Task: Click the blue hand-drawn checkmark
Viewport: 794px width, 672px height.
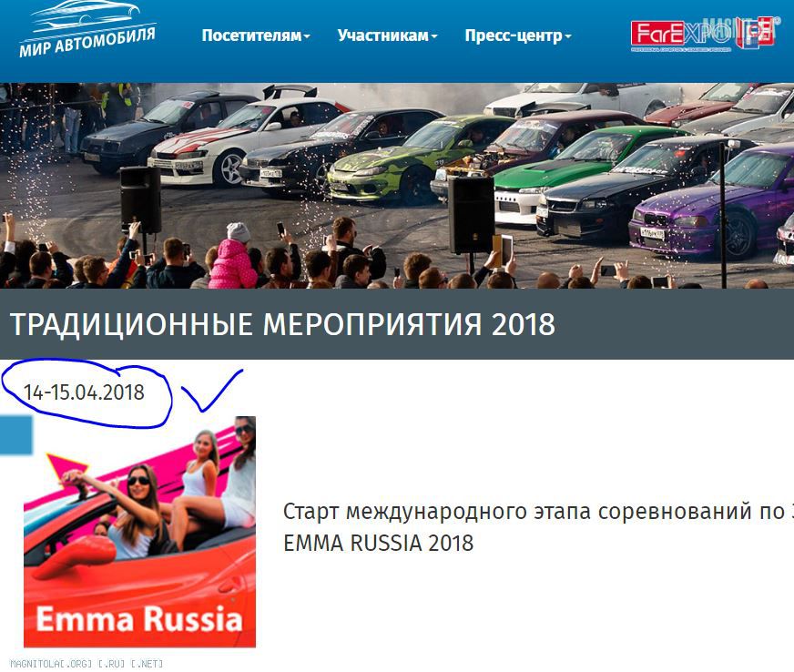Action: click(x=211, y=391)
